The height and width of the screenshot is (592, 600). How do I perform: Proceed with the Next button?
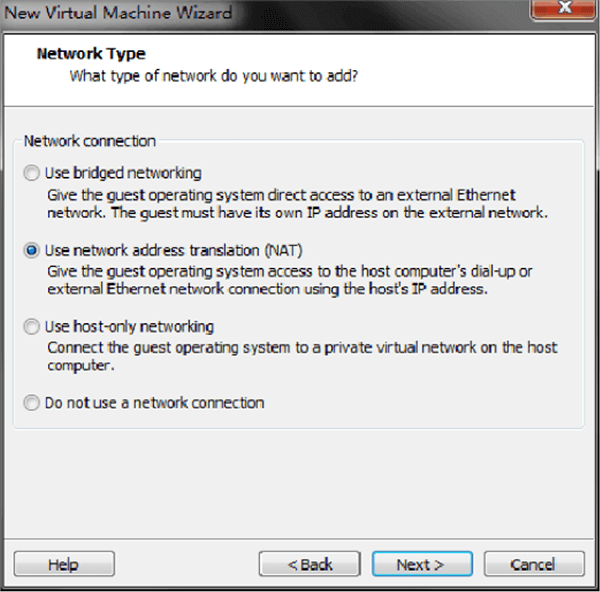pyautogui.click(x=421, y=565)
